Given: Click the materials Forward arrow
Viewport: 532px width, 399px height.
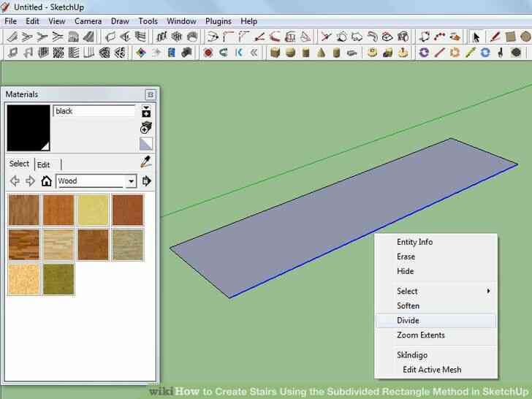Looking at the screenshot, I should click(30, 180).
